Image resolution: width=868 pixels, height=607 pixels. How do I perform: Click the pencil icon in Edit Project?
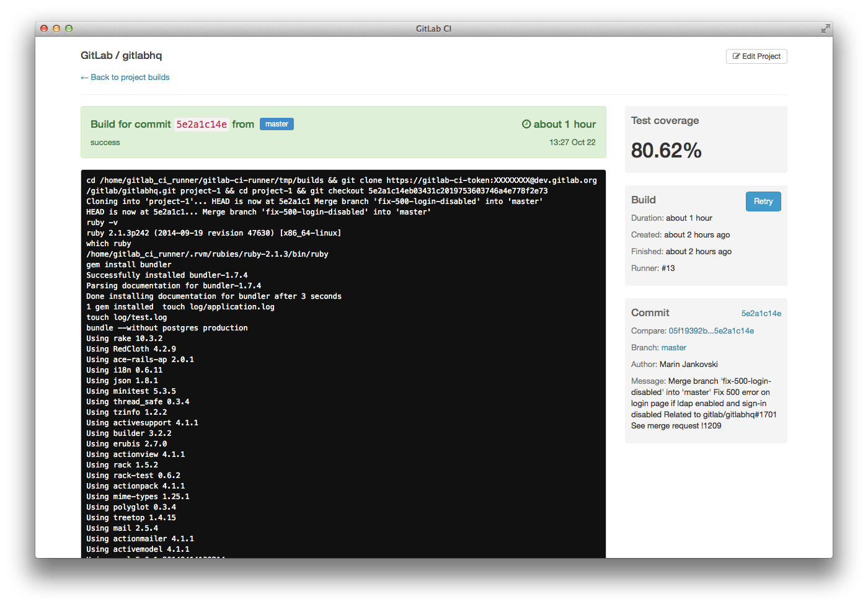(x=736, y=56)
